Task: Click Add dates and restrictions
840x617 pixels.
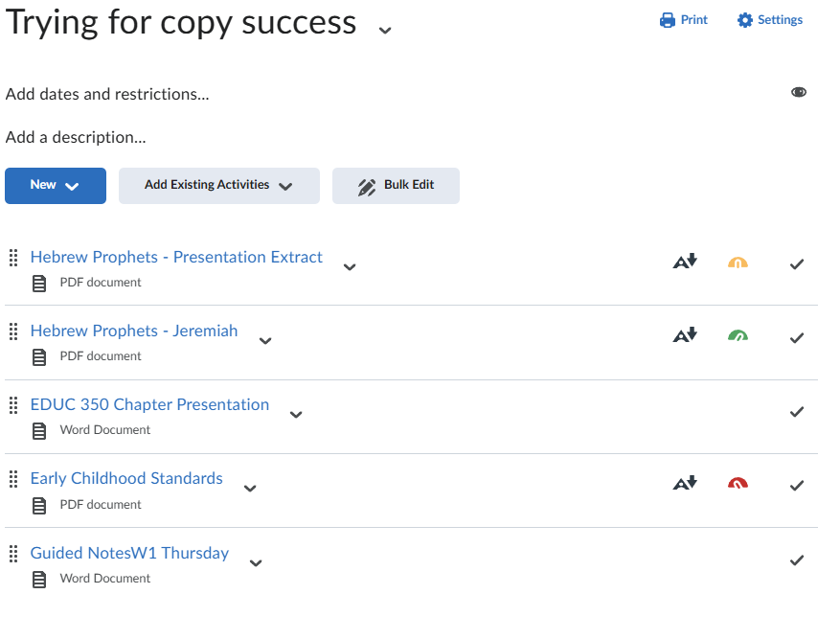Action: (107, 94)
